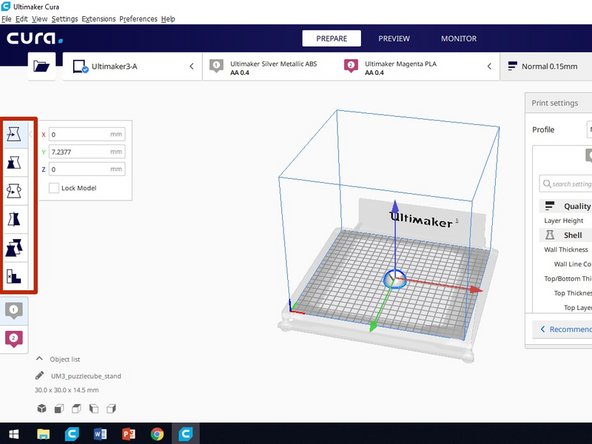The height and width of the screenshot is (444, 592).
Task: Click the Layer Height setting label
Action: click(x=563, y=220)
